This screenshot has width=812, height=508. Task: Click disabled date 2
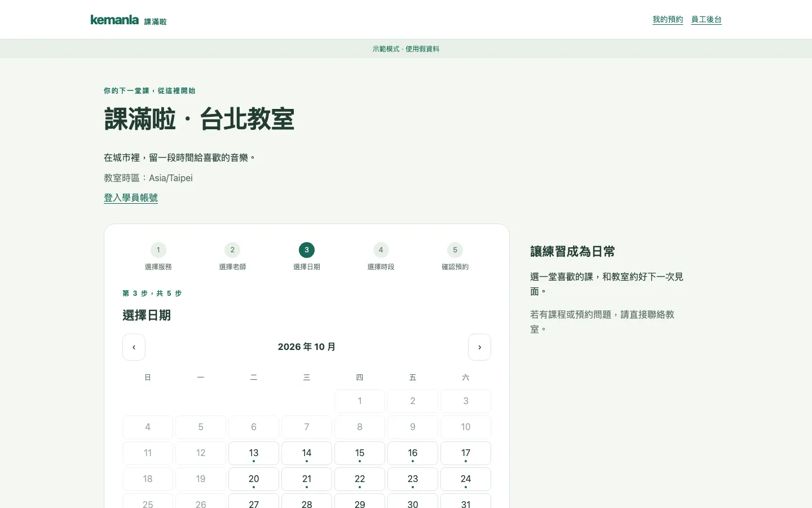pyautogui.click(x=413, y=401)
